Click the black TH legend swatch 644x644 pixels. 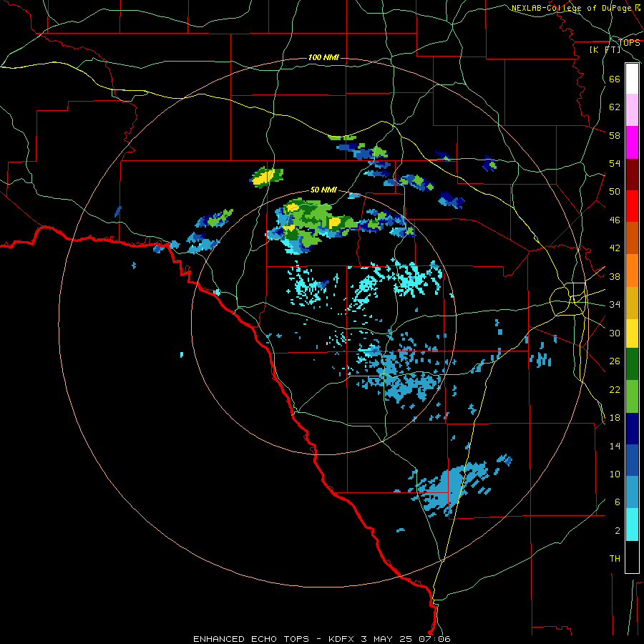(x=632, y=557)
